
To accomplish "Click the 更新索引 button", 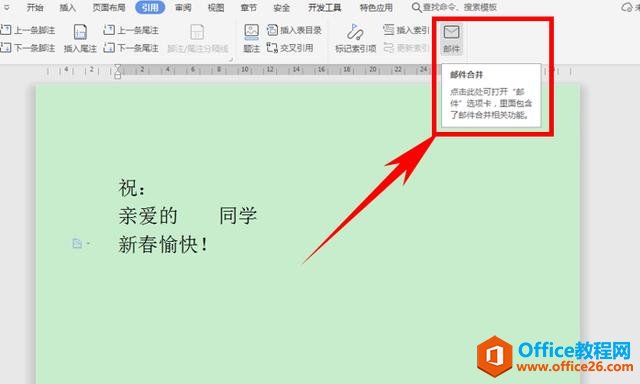I will 407,48.
